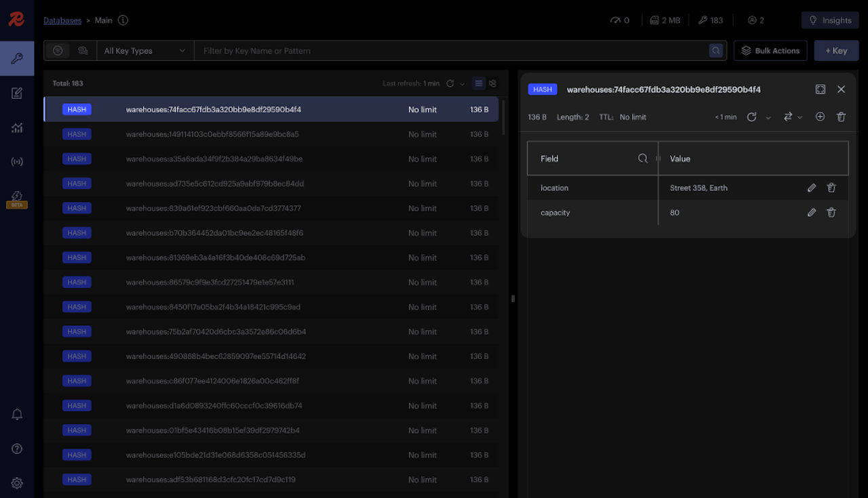This screenshot has height=498, width=868.
Task: Open the Workbench page in sidebar
Action: coord(17,94)
